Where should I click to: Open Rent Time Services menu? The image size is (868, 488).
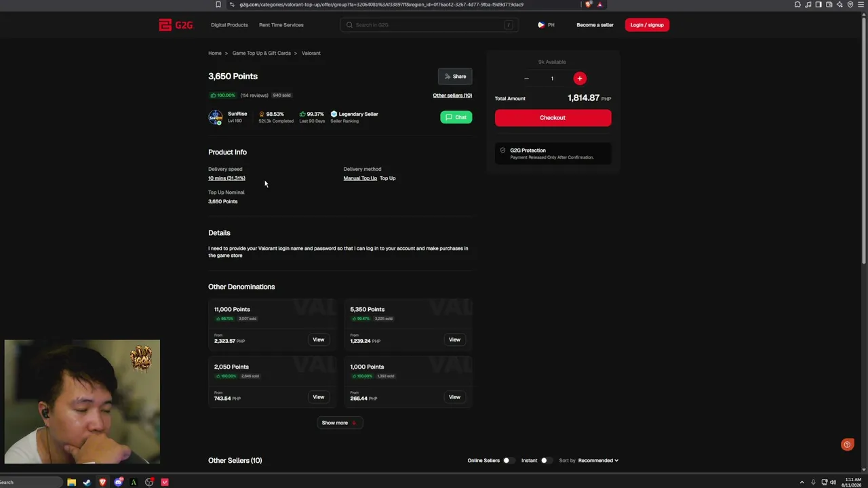pos(281,25)
